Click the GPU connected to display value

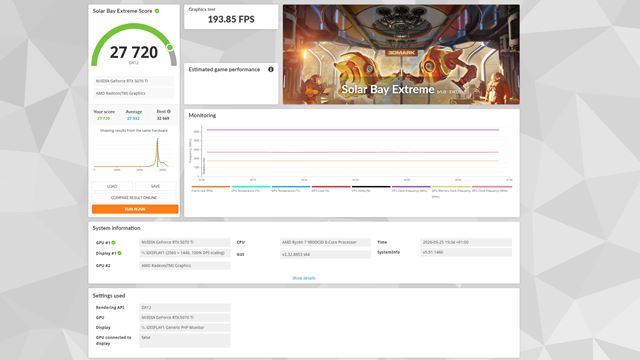184,340
